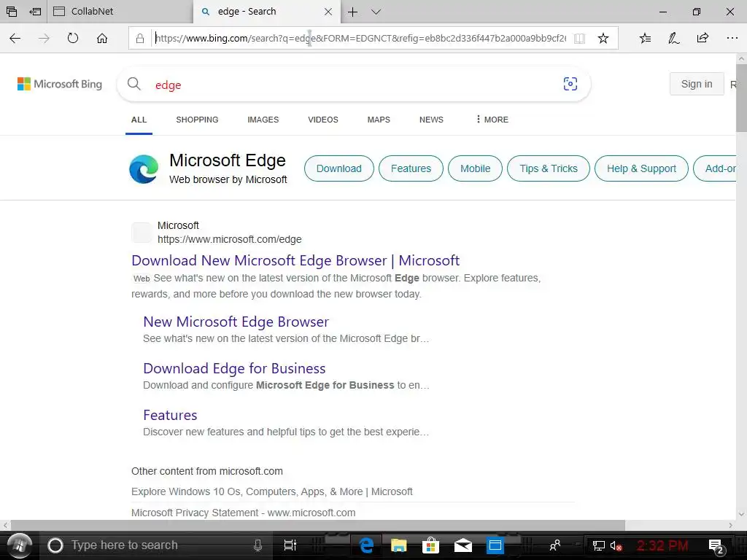Open Edge from the taskbar
The width and height of the screenshot is (747, 560).
[x=366, y=545]
